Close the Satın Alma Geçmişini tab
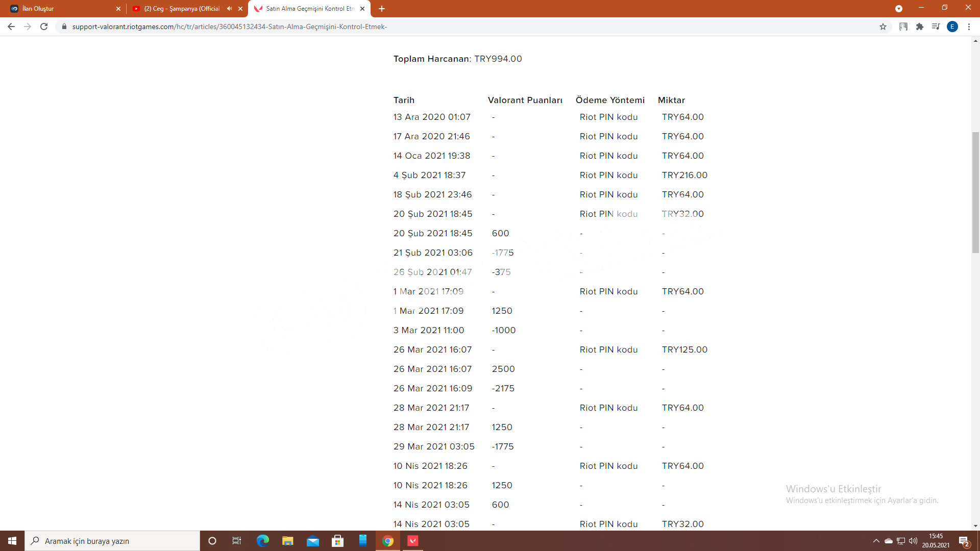 click(x=362, y=9)
